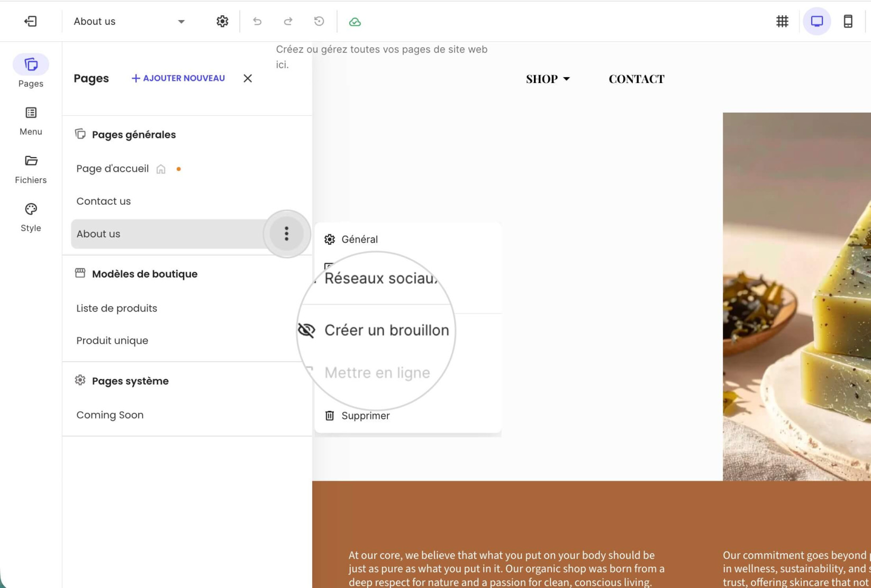The width and height of the screenshot is (871, 588).
Task: Select the Coming Soon system page
Action: [x=110, y=415]
